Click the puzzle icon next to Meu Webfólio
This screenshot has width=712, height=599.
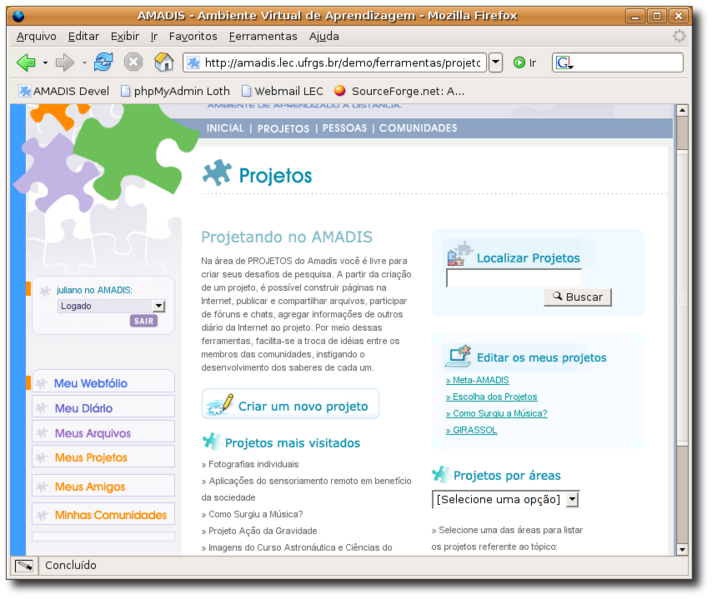42,384
